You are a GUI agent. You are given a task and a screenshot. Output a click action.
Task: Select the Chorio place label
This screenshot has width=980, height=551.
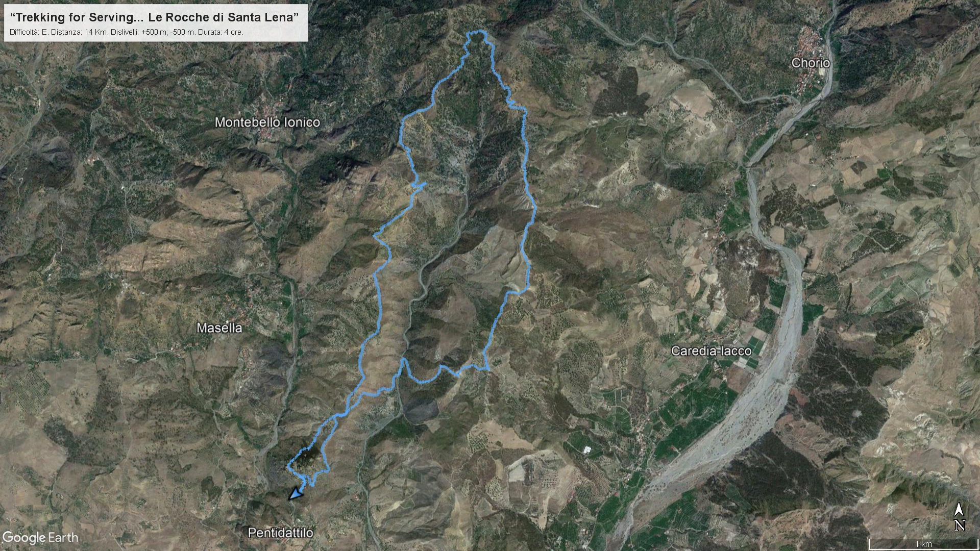click(x=810, y=63)
